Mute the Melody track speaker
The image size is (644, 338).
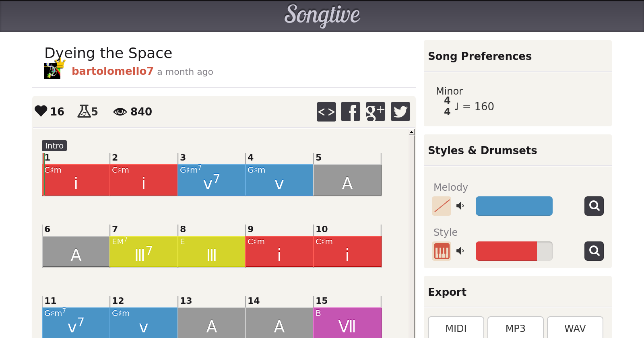(460, 206)
